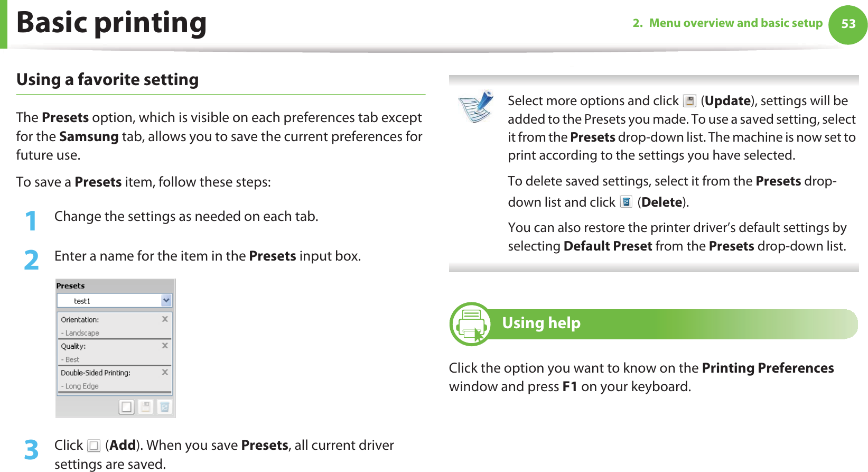Screen dimensions: 868x472
Task: Remove the Orientation setting with its X
Action: tap(165, 319)
